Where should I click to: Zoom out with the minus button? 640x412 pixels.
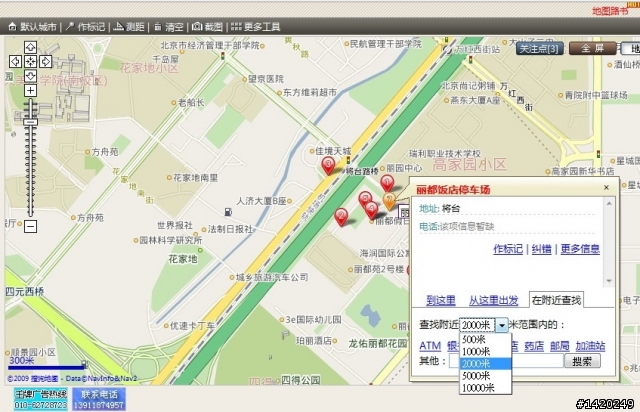point(31,226)
